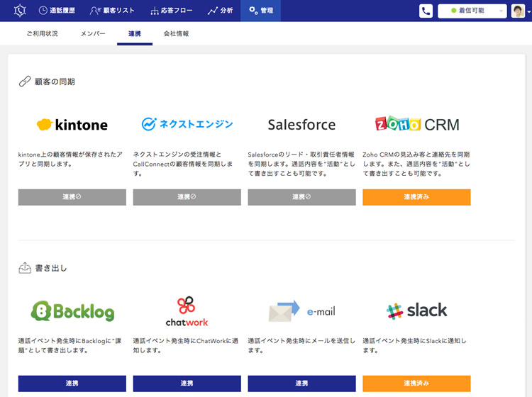Open the 顧客リスト customer list menu
532x397 pixels.
click(x=112, y=11)
